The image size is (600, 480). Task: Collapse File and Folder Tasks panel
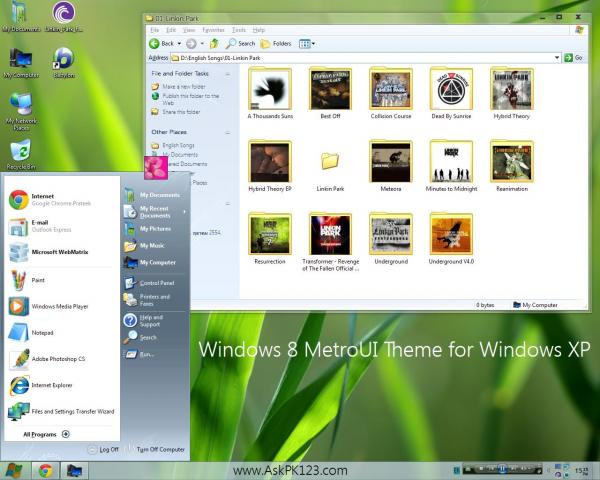click(228, 74)
